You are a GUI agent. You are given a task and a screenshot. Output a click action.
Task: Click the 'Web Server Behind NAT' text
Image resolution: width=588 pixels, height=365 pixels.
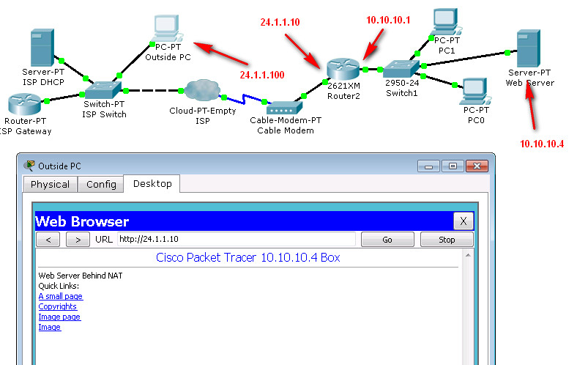pos(81,276)
